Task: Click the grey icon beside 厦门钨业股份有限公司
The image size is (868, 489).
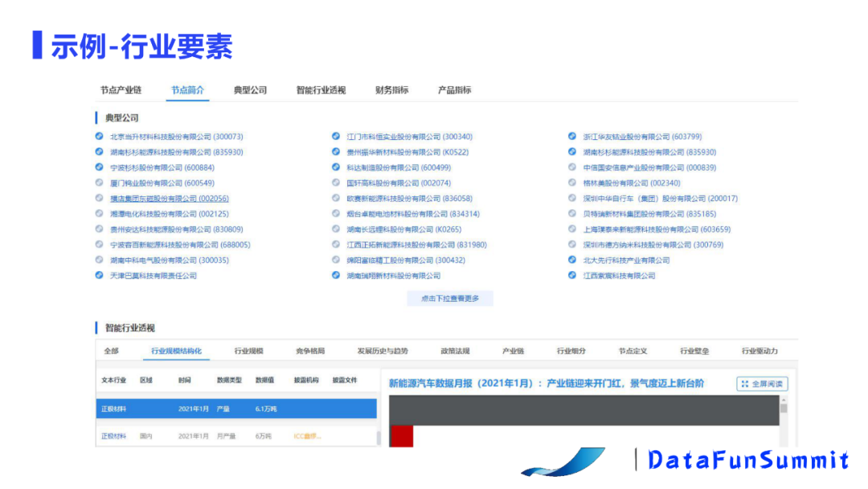Action: click(x=99, y=183)
